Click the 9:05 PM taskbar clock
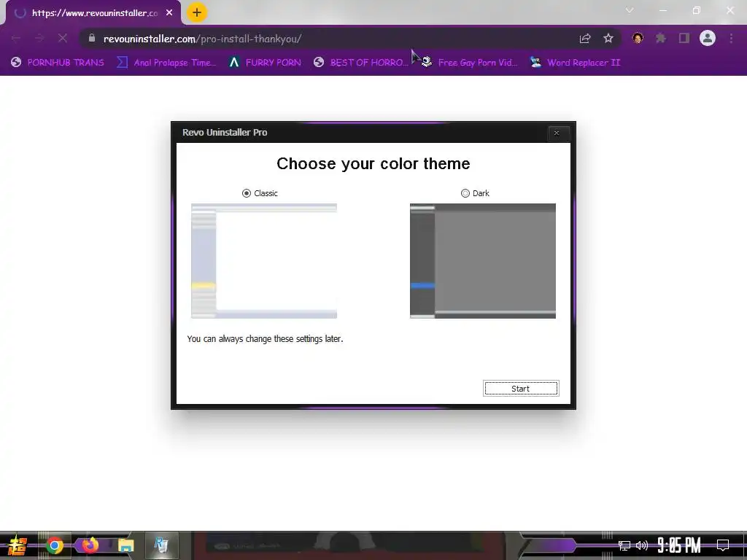The height and width of the screenshot is (560, 747). 679,545
